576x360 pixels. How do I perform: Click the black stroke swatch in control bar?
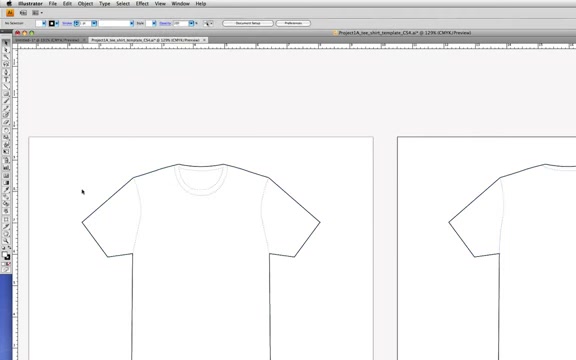coord(52,23)
